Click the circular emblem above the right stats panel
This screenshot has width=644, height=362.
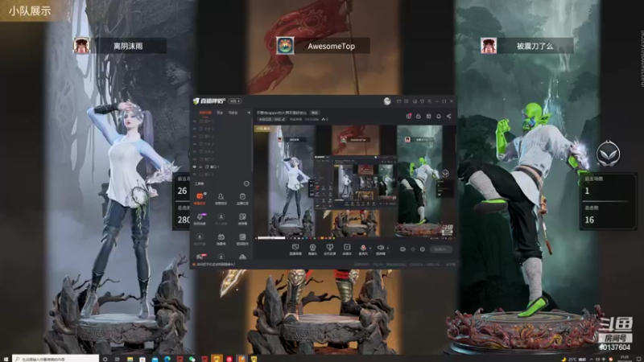pos(609,154)
